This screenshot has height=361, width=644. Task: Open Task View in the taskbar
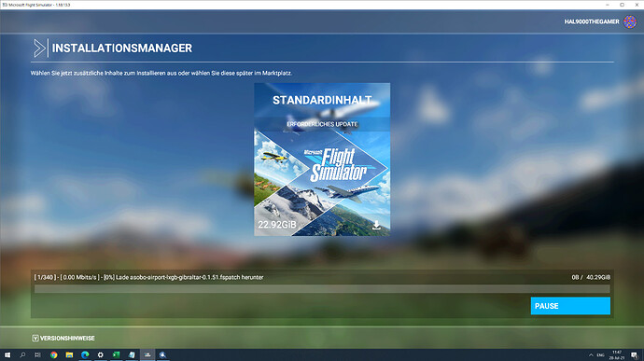tap(37, 354)
